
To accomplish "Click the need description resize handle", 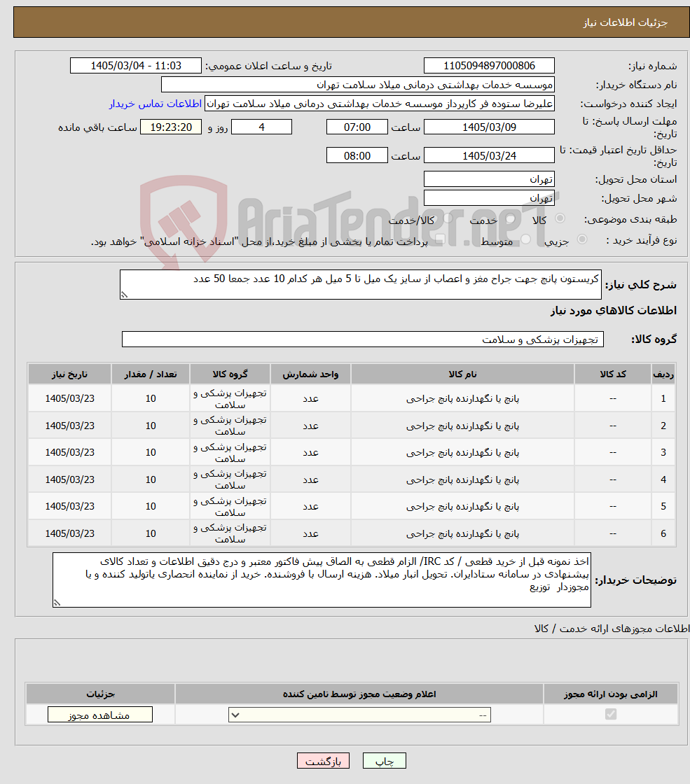I will click(124, 295).
